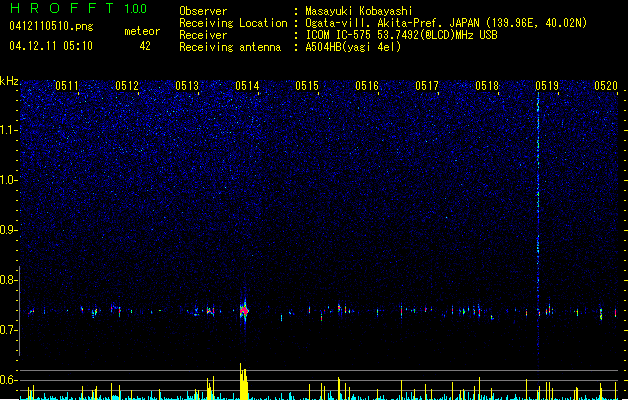Click the Observer label

[x=203, y=11]
